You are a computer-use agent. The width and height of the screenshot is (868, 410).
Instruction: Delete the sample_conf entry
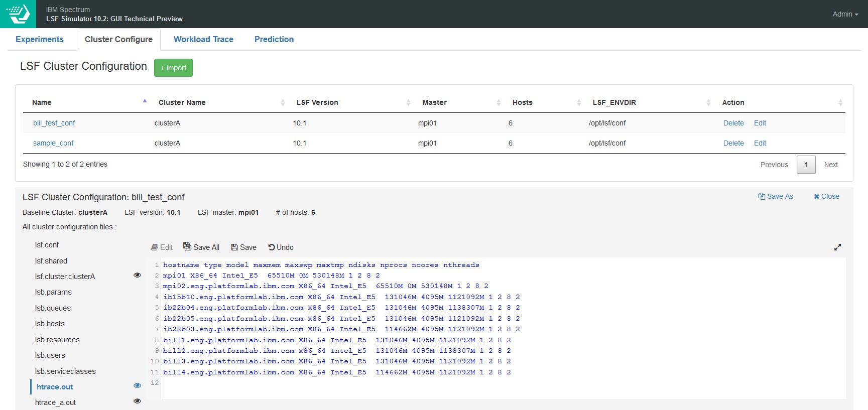(733, 143)
